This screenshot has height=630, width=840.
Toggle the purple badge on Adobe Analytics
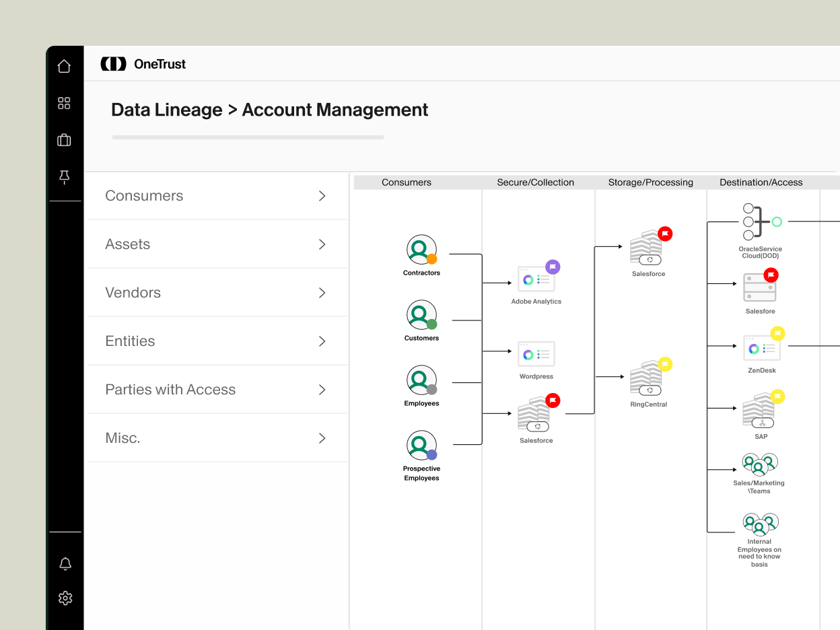click(x=553, y=267)
